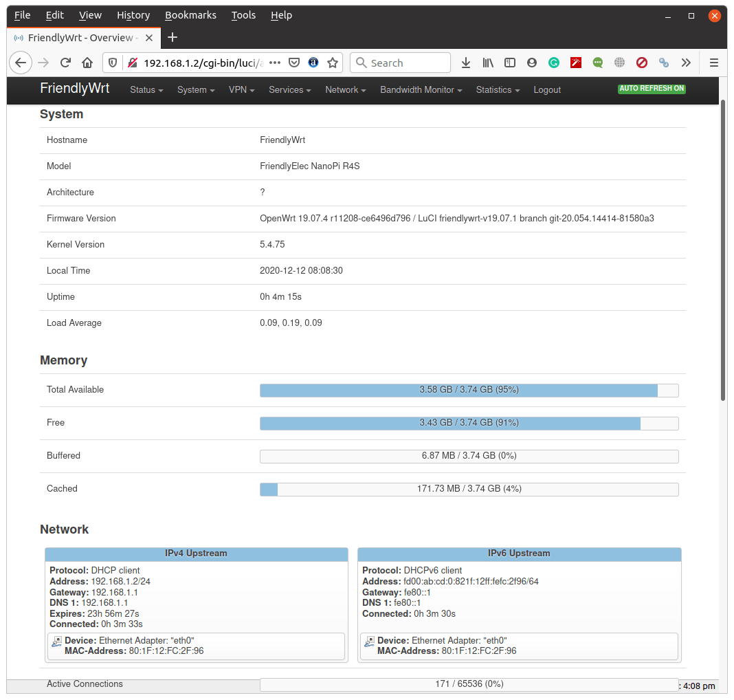This screenshot has width=734, height=700.
Task: Open the tracking protection shield icon
Action: [113, 63]
